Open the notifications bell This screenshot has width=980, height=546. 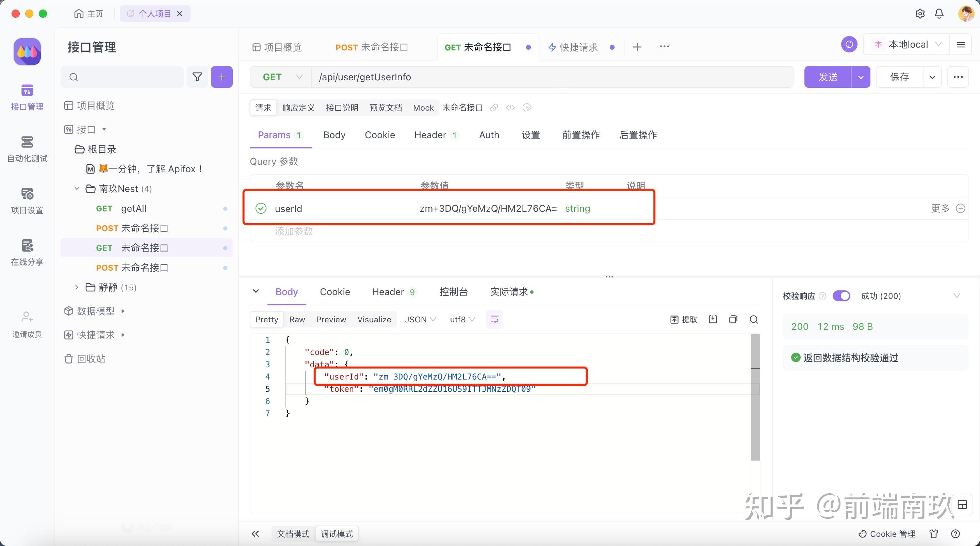click(x=939, y=14)
